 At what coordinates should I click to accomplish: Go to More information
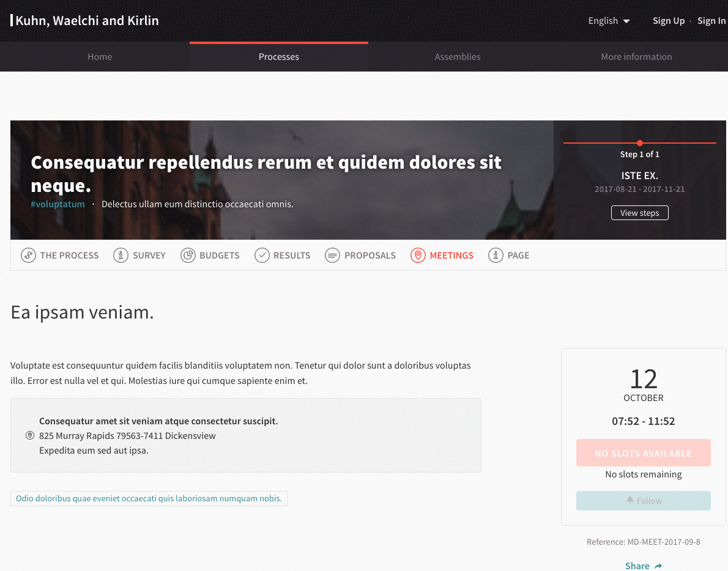click(x=636, y=56)
